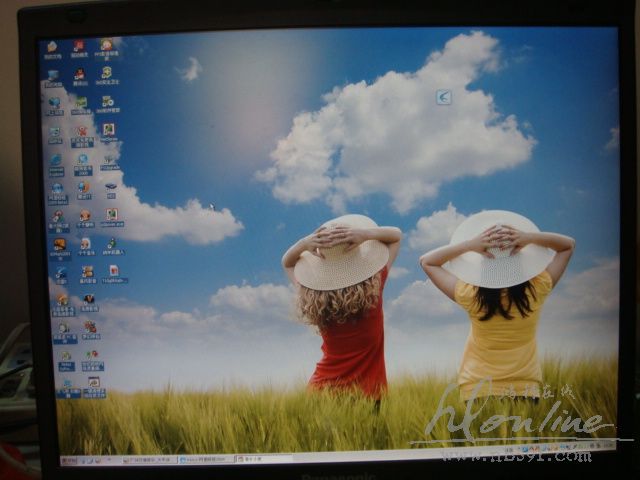Open the cartoon girl face shortcut
The image size is (640, 480).
[x=107, y=48]
